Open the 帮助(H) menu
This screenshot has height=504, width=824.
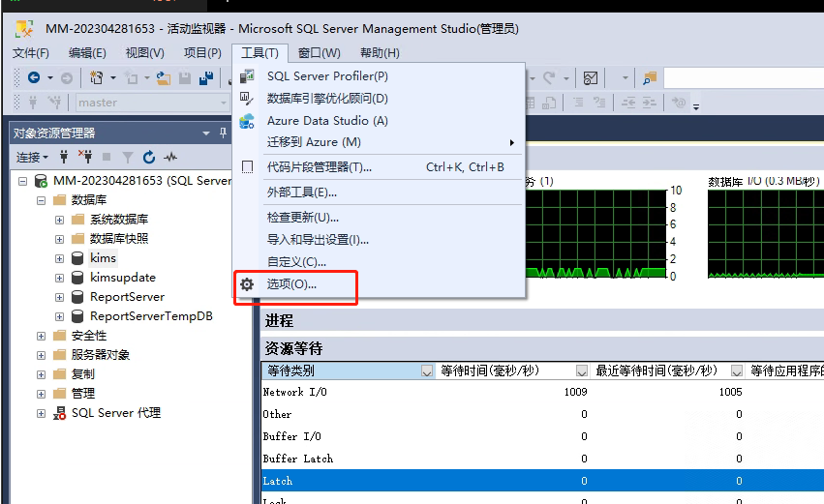380,53
